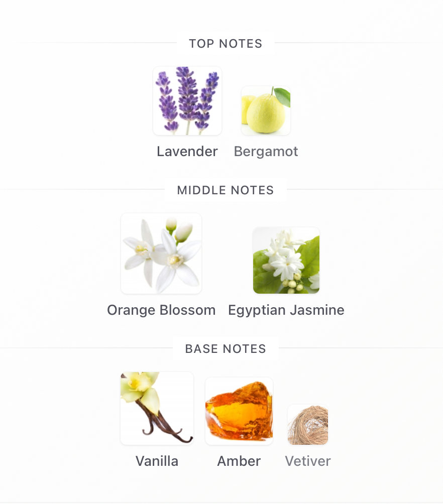Click the Lavender flower image
The width and height of the screenshot is (443, 504).
pos(187,100)
